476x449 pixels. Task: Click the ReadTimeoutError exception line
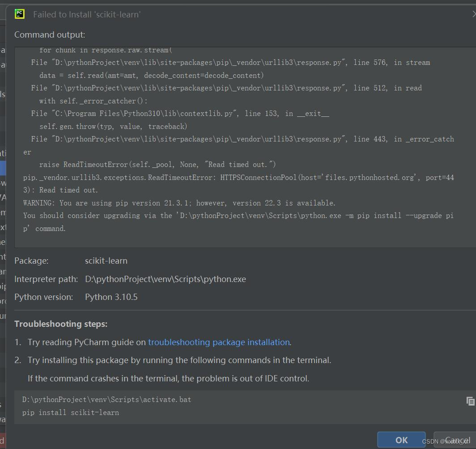238,177
